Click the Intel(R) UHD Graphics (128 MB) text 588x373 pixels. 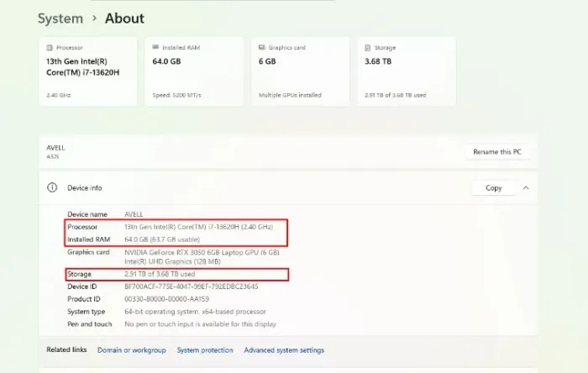172,261
